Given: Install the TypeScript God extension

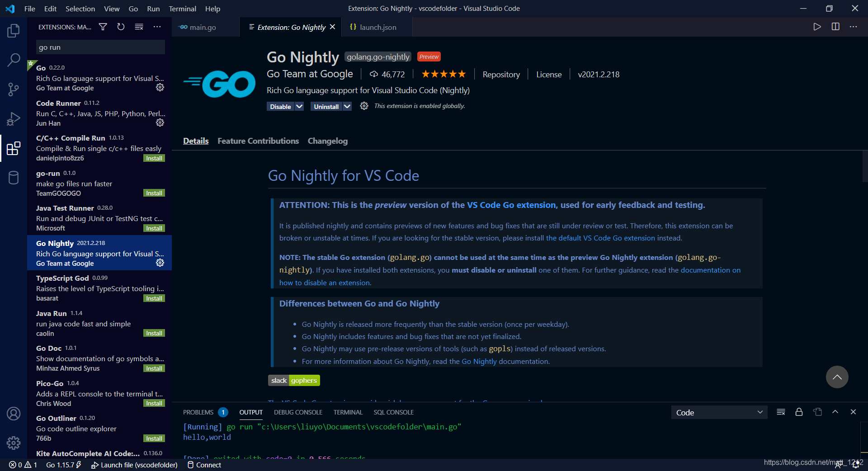Looking at the screenshot, I should pos(154,298).
